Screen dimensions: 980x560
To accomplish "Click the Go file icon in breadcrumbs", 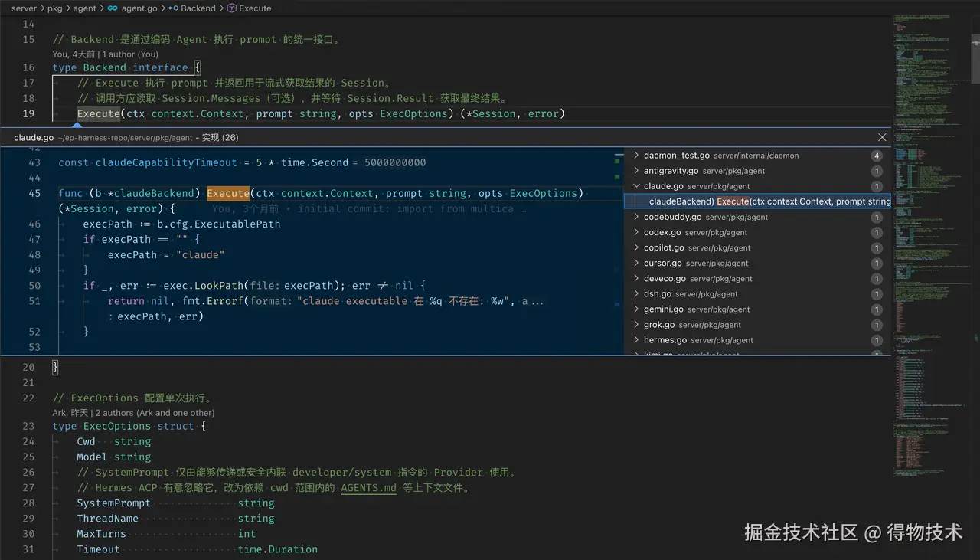I will 113,8.
